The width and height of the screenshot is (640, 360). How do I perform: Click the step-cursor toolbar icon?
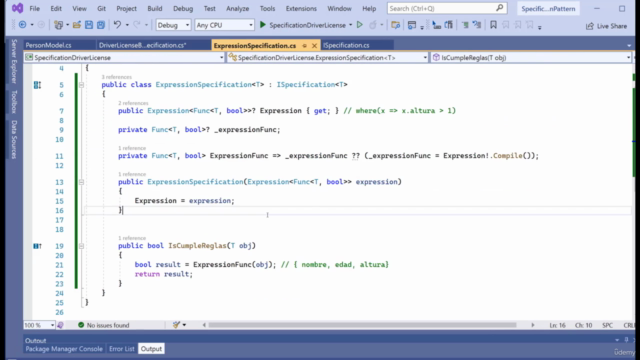tap(436, 25)
